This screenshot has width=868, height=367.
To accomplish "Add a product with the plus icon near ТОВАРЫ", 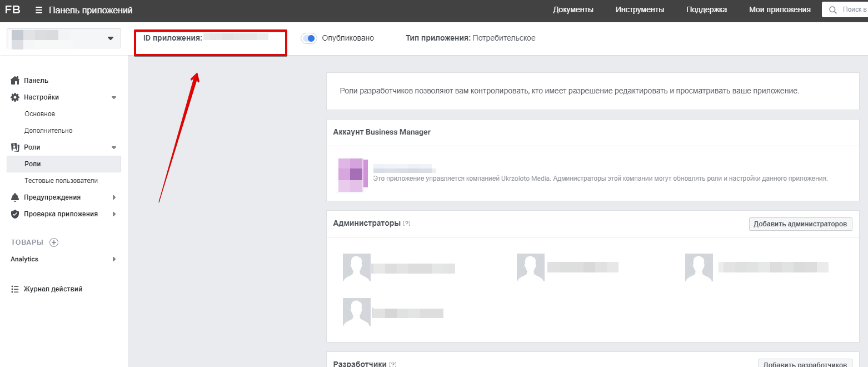I will pos(54,242).
